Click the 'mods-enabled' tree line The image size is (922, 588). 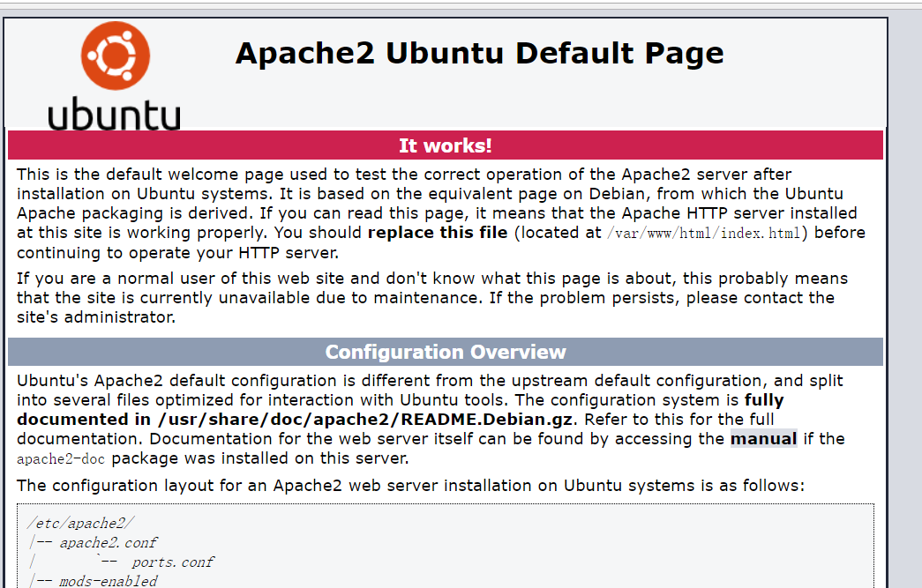pos(94,581)
